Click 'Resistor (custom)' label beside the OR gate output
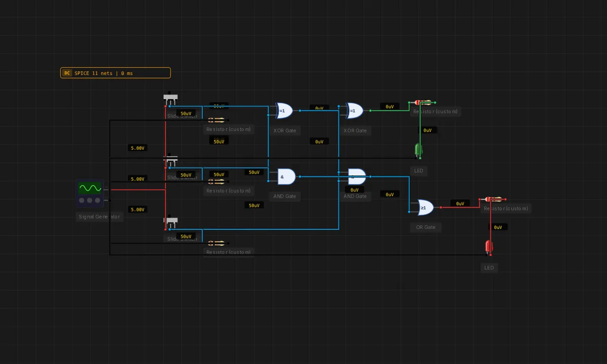Image resolution: width=607 pixels, height=364 pixels. [x=506, y=209]
